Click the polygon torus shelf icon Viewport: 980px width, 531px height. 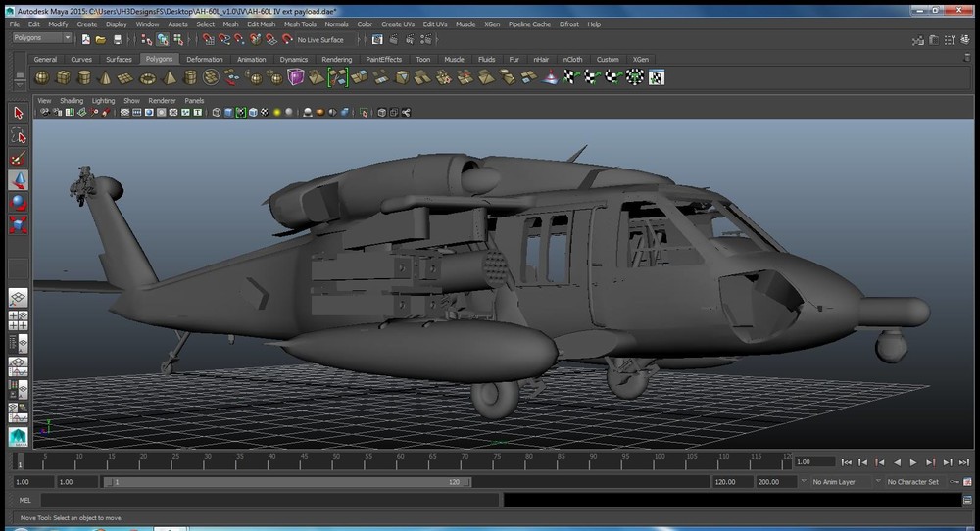pos(149,77)
